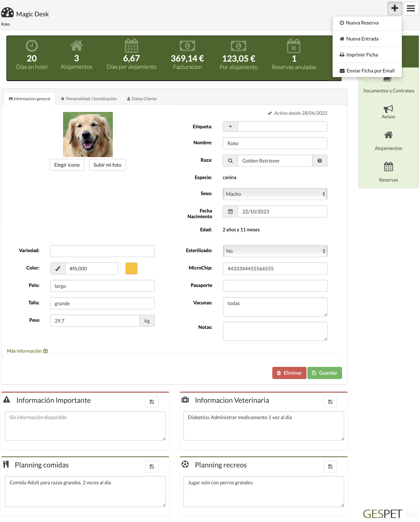Open the Sexo select showing Macho

275,194
